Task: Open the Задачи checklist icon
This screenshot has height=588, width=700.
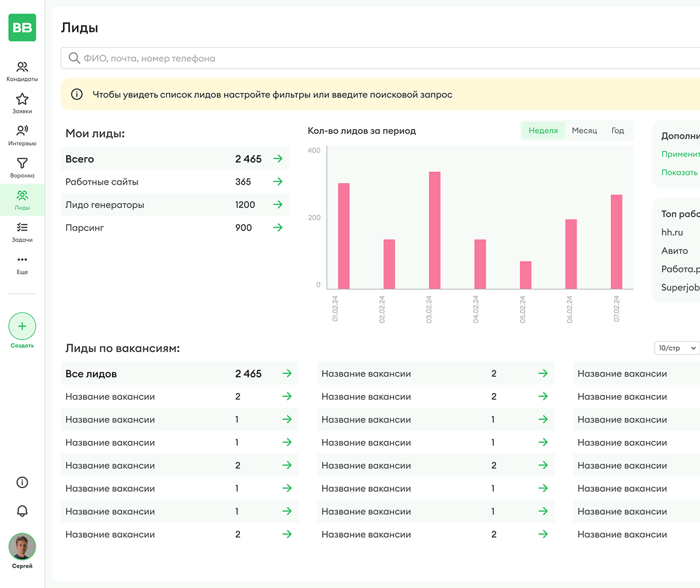Action: (22, 227)
